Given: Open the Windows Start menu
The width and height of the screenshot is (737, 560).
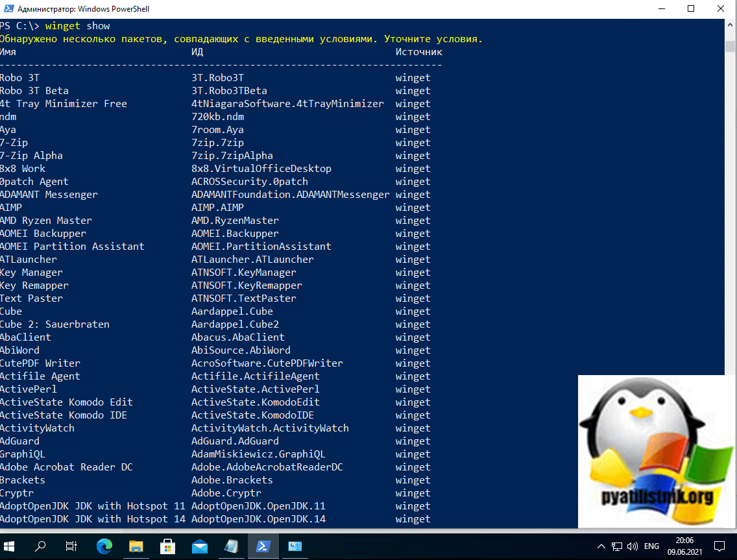Looking at the screenshot, I should [x=10, y=546].
